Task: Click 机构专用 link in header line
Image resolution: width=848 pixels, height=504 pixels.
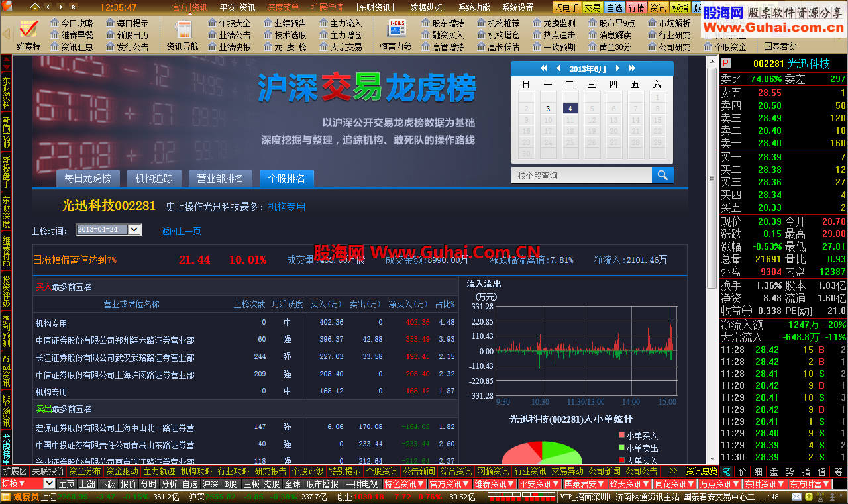Action: pos(287,207)
